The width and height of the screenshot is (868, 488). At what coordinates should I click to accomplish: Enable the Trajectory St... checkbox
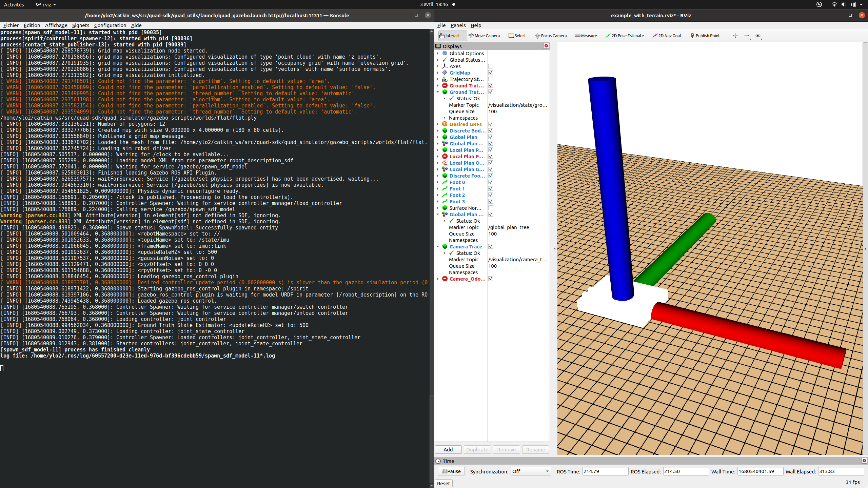490,79
